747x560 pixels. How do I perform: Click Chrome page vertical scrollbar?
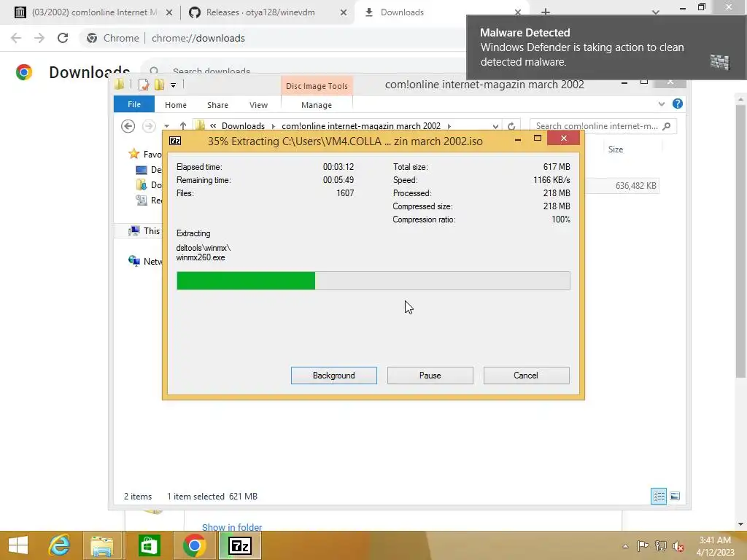click(x=740, y=241)
